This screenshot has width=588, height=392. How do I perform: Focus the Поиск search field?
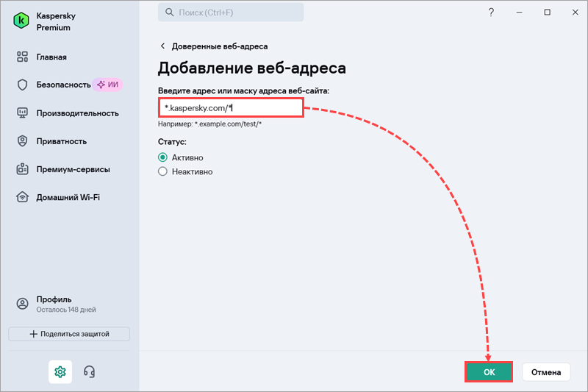(231, 13)
